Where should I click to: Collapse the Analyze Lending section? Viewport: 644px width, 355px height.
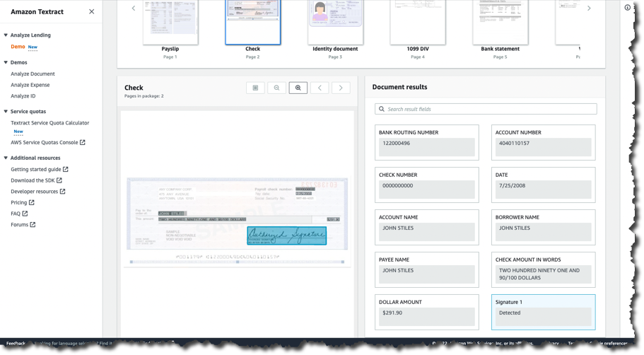[6, 35]
